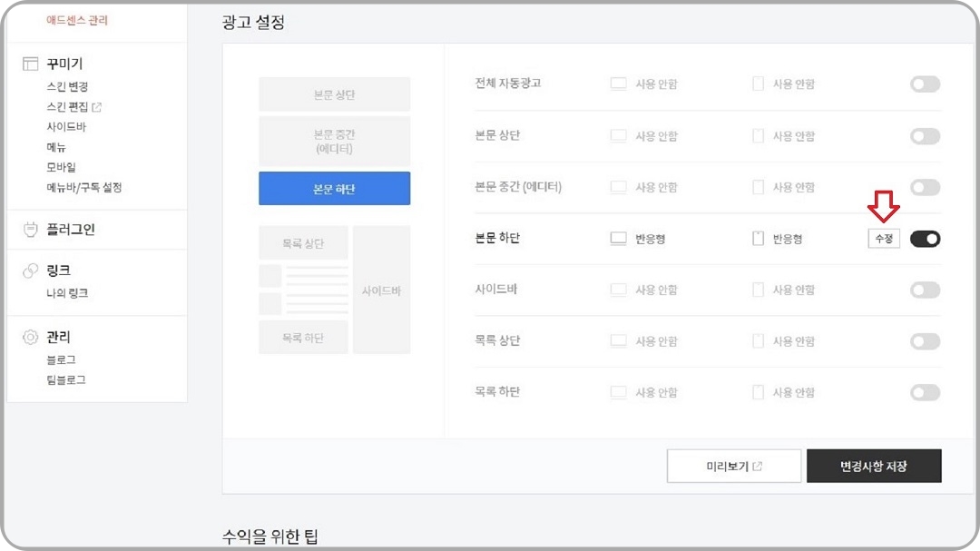Select 사이드바 in the left menu
The width and height of the screenshot is (980, 551).
(66, 127)
